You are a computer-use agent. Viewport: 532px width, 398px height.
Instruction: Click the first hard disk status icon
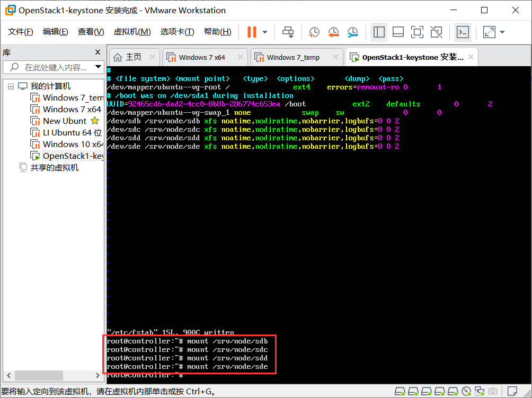pos(400,392)
